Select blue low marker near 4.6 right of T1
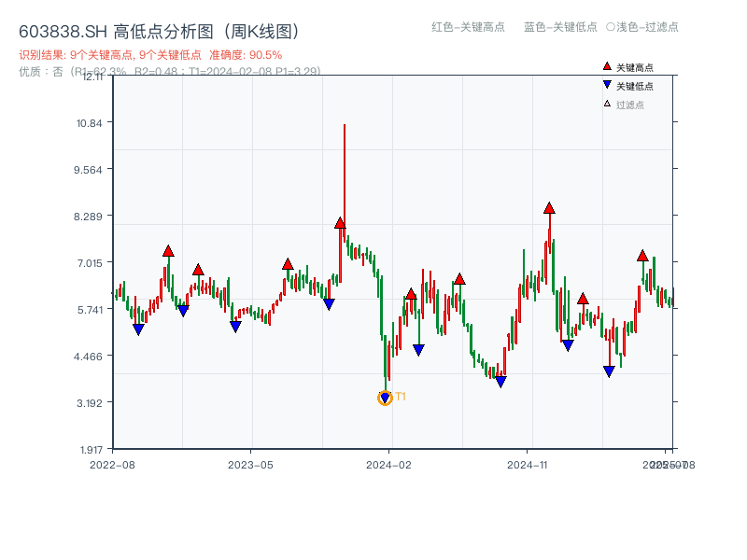The width and height of the screenshot is (747, 560). 418,350
